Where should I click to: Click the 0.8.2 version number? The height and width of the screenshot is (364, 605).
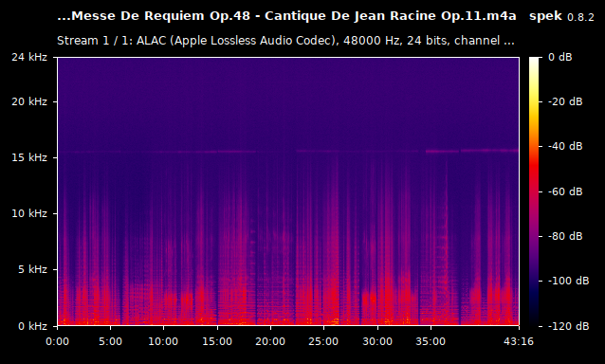coord(580,17)
